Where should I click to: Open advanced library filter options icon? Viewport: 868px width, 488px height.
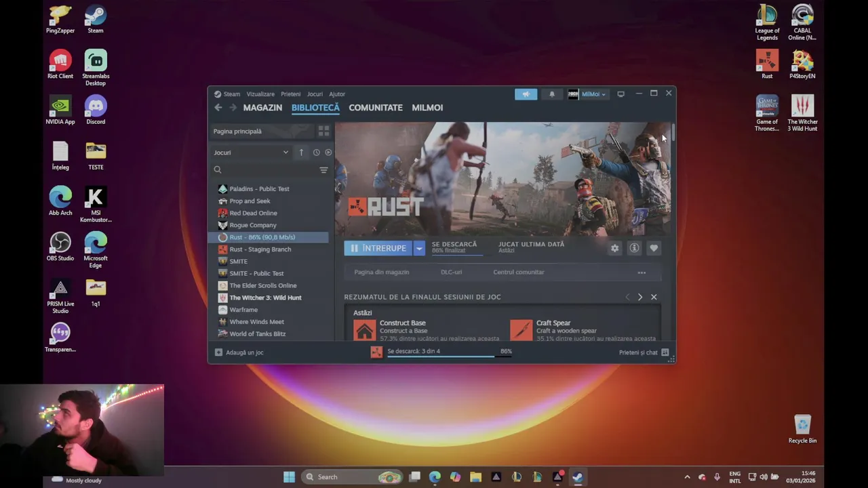[x=323, y=170]
